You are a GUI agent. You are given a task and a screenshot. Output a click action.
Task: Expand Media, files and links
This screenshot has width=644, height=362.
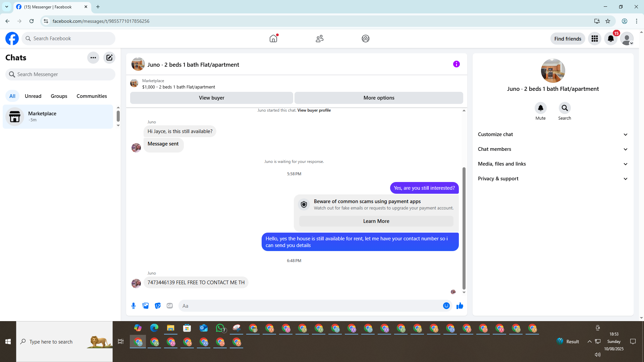click(x=553, y=164)
